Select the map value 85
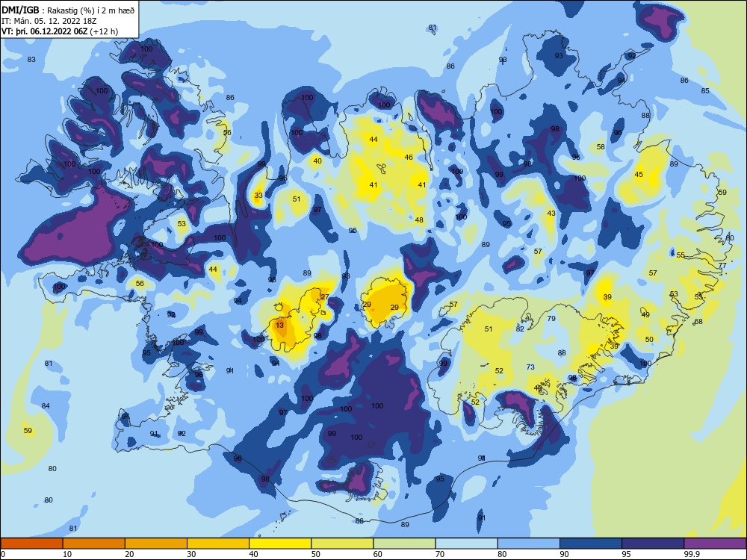Image resolution: width=747 pixels, height=560 pixels. point(705,91)
